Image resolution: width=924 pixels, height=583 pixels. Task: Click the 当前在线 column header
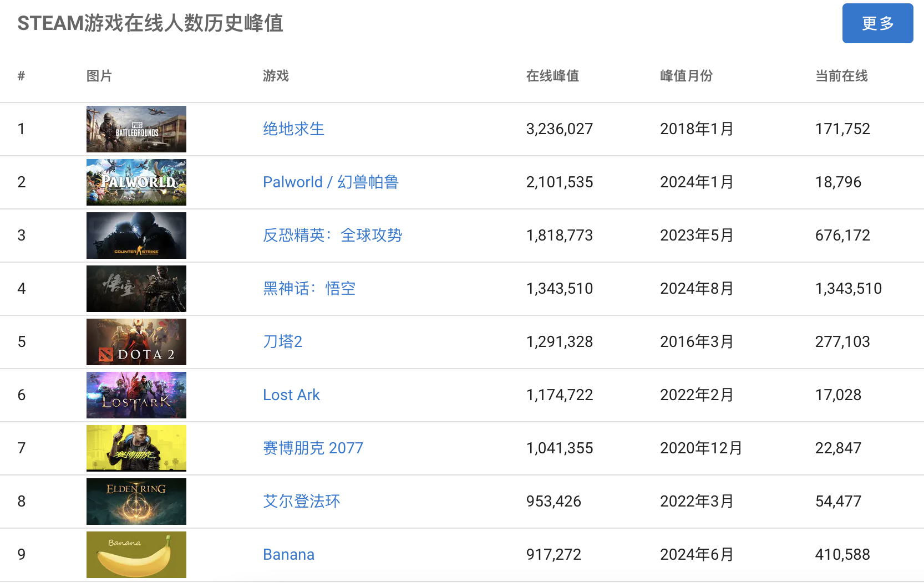(841, 76)
